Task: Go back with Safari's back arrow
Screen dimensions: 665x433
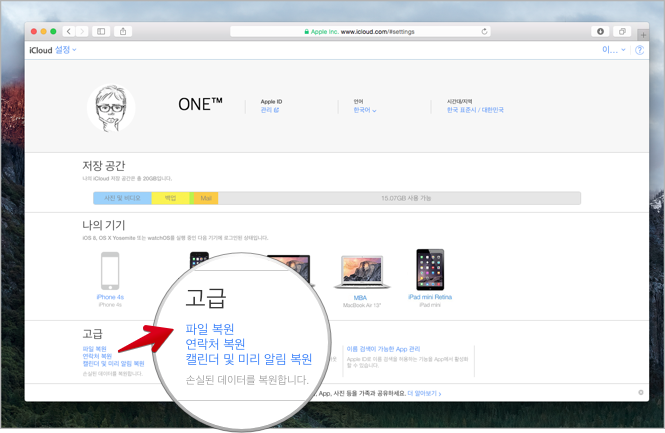Action: click(x=69, y=31)
